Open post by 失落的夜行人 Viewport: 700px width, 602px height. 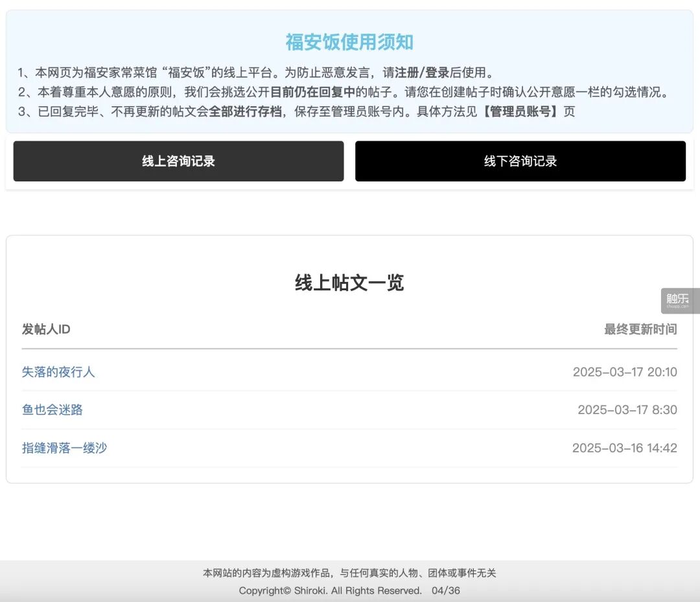pos(58,372)
